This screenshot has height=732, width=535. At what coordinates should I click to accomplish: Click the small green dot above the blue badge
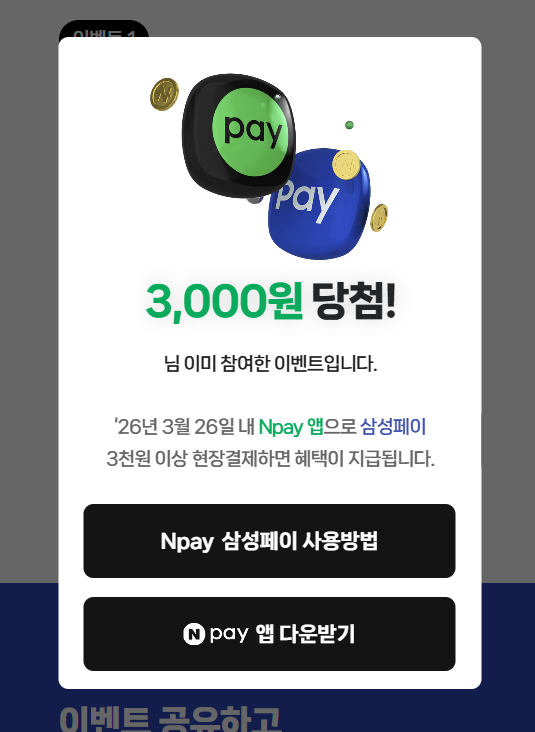click(x=349, y=125)
